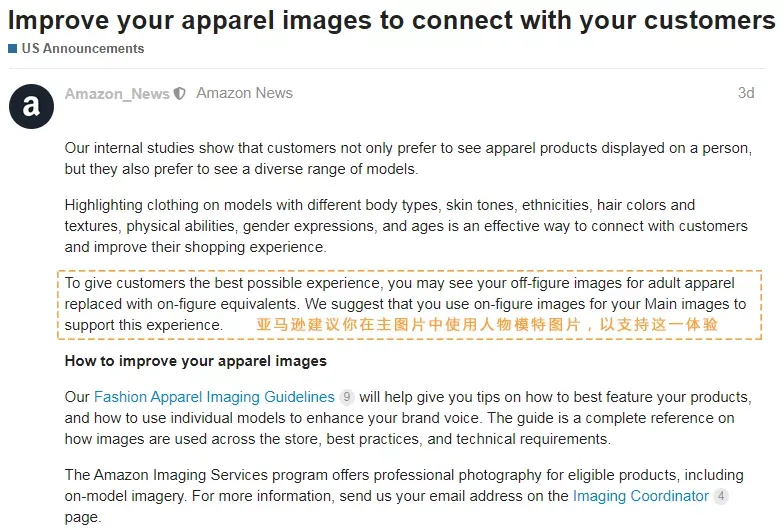
Task: Click the post title heading
Action: [x=392, y=21]
